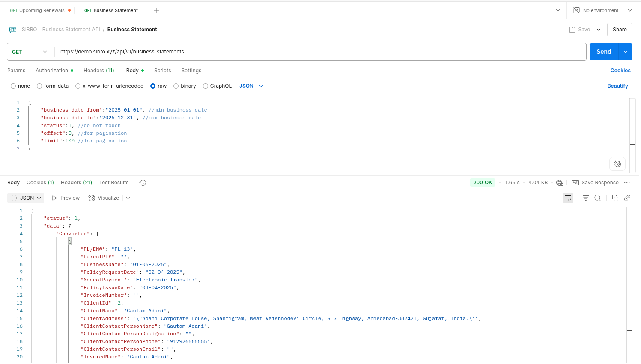Choose the binary body option
641x364 pixels.
[x=176, y=86]
